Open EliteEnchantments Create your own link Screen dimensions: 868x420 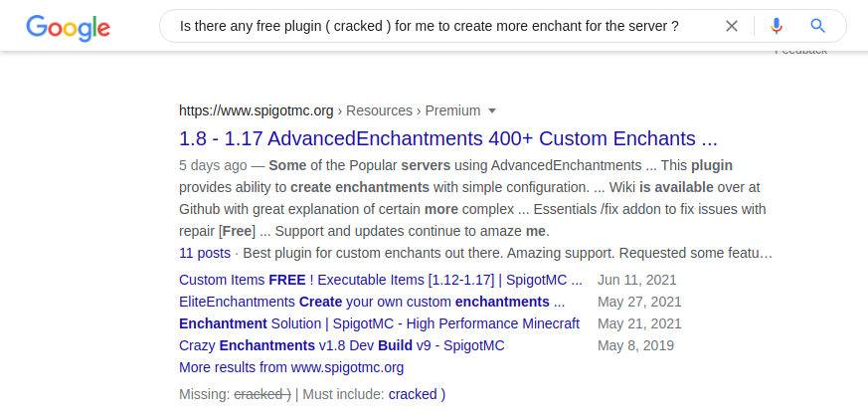[x=371, y=302]
